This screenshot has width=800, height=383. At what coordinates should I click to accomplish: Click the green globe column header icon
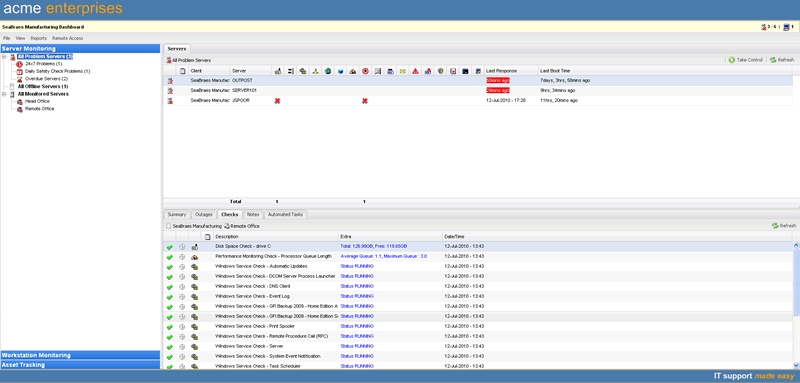tap(328, 71)
